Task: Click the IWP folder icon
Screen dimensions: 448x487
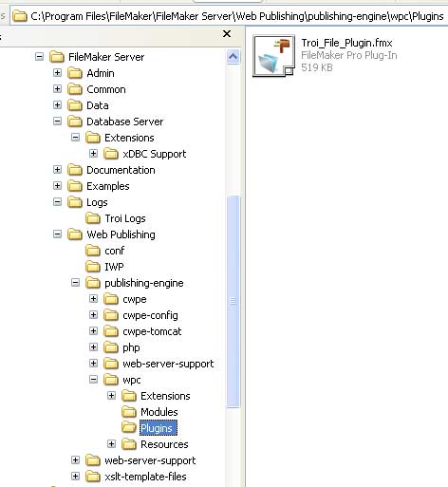Action: click(x=93, y=267)
